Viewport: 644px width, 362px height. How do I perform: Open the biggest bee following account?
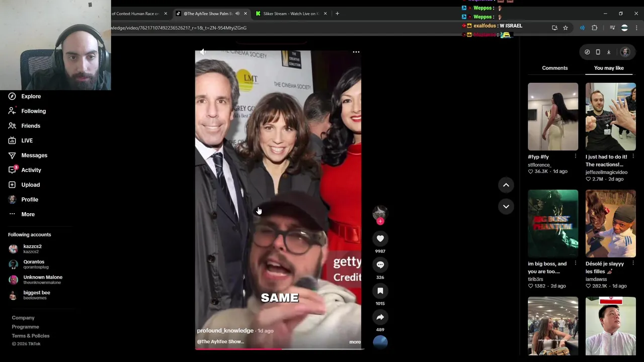pyautogui.click(x=36, y=295)
